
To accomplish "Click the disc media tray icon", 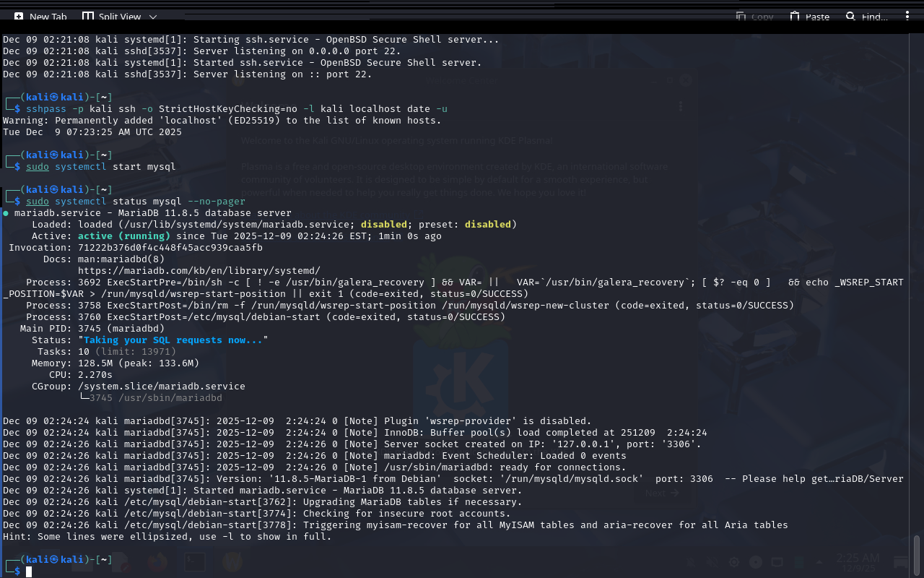I will (x=756, y=562).
